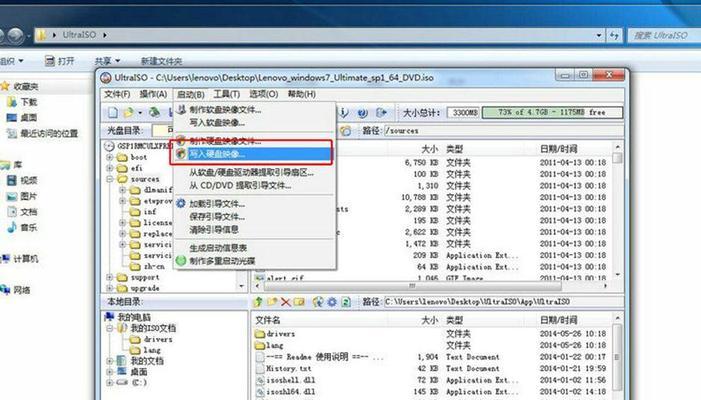The image size is (701, 400).
Task: Open the 选项(O) menu
Action: (x=263, y=94)
